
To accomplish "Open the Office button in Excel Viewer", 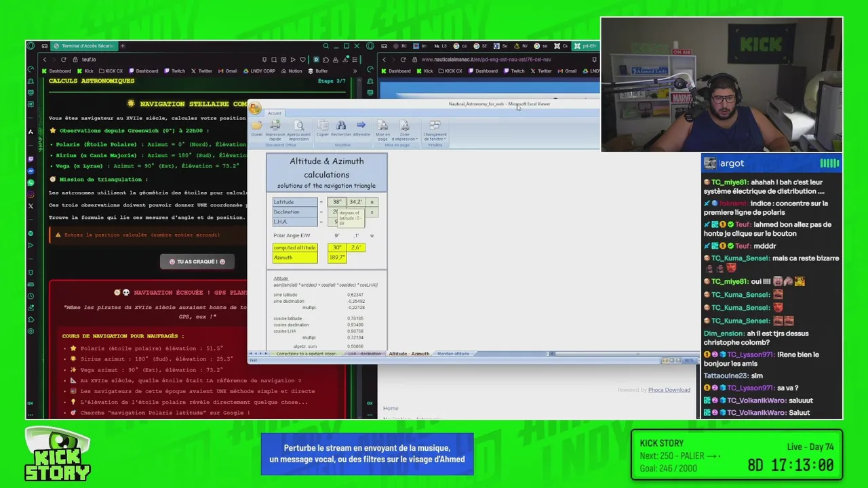I will (x=255, y=108).
